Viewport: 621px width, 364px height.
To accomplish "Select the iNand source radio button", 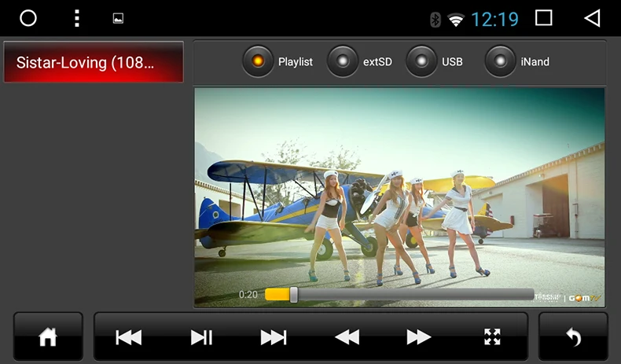I will pyautogui.click(x=500, y=61).
